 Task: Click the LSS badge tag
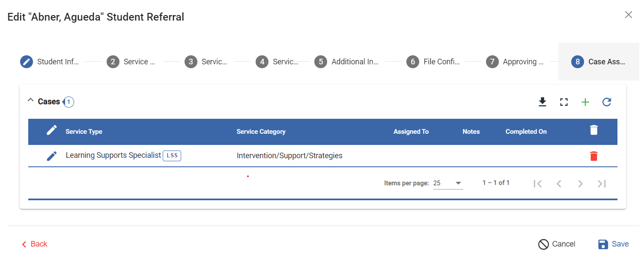coord(172,156)
